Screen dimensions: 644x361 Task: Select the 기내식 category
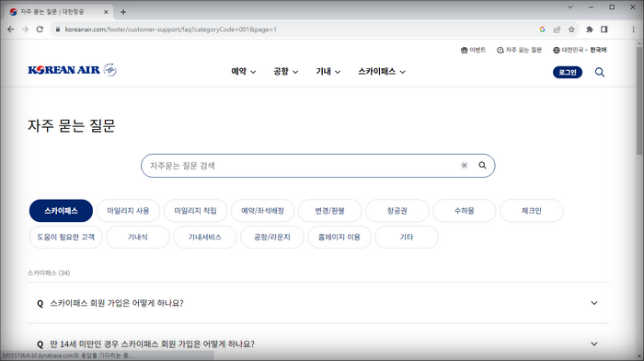point(138,238)
